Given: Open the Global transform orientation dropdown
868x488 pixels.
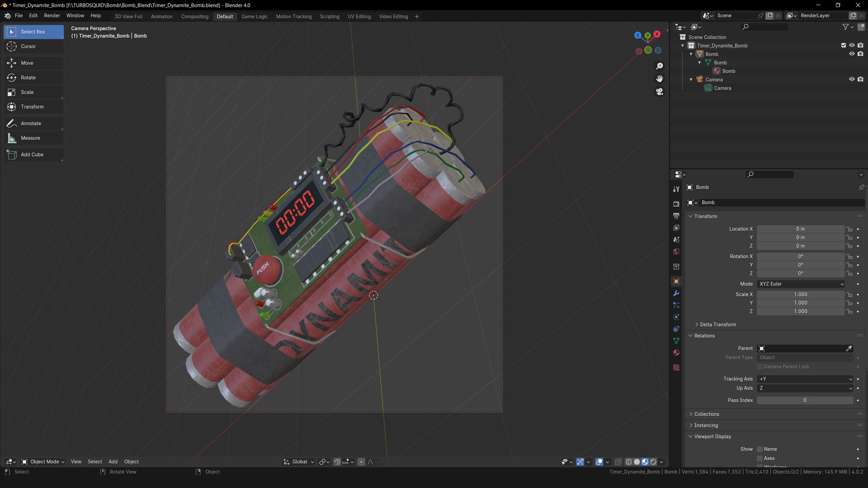Looking at the screenshot, I should tap(299, 462).
